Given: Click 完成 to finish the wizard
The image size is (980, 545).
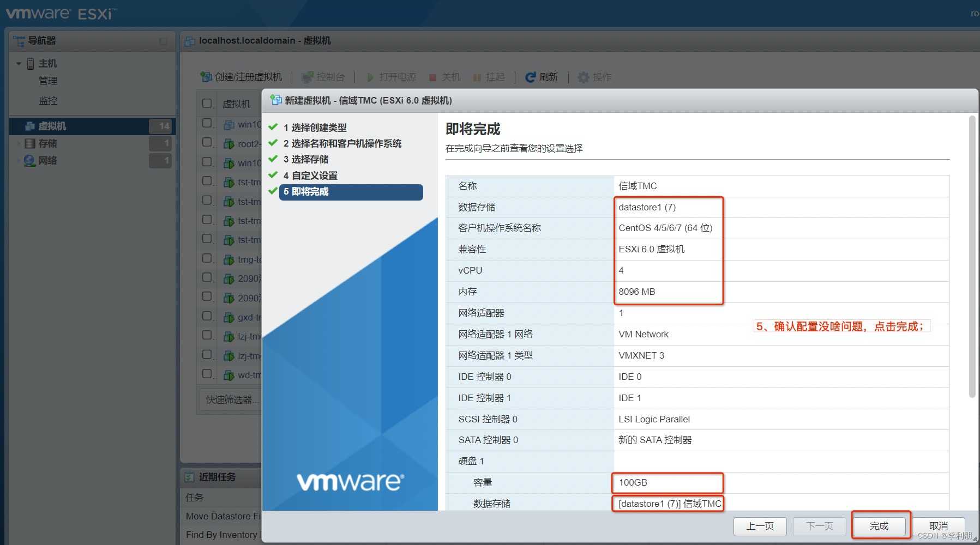Looking at the screenshot, I should [879, 526].
